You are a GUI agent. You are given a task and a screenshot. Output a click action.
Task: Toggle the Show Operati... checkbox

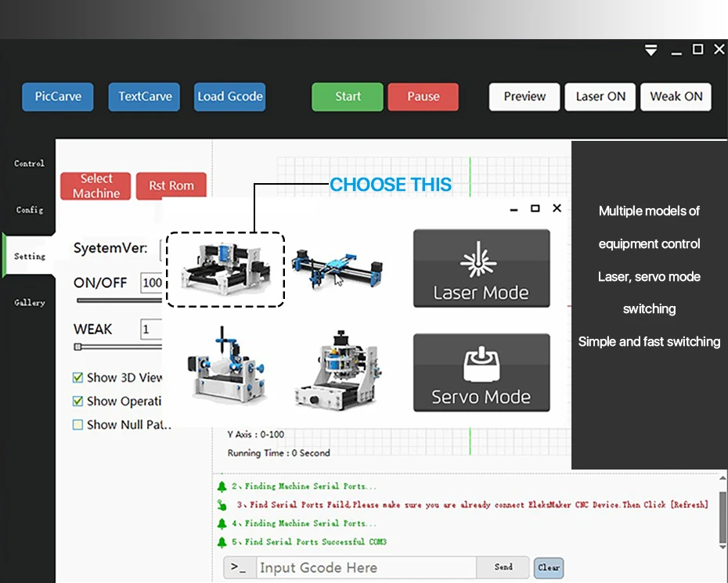click(78, 401)
